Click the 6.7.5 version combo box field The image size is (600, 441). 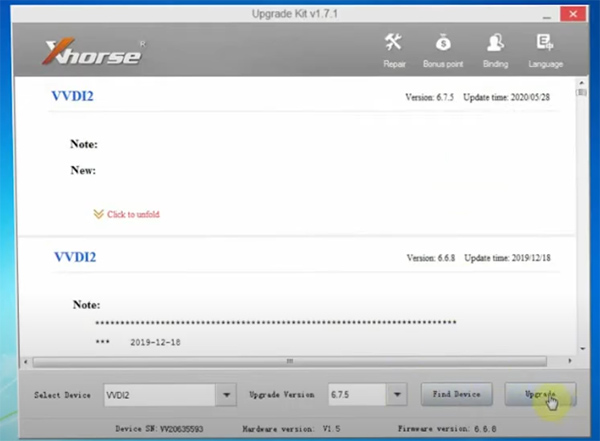(357, 395)
